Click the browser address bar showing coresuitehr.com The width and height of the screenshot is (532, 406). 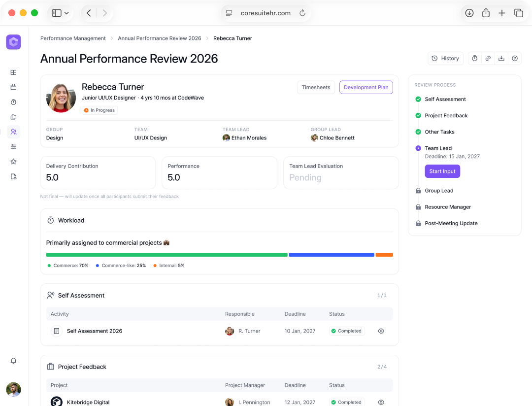[266, 13]
